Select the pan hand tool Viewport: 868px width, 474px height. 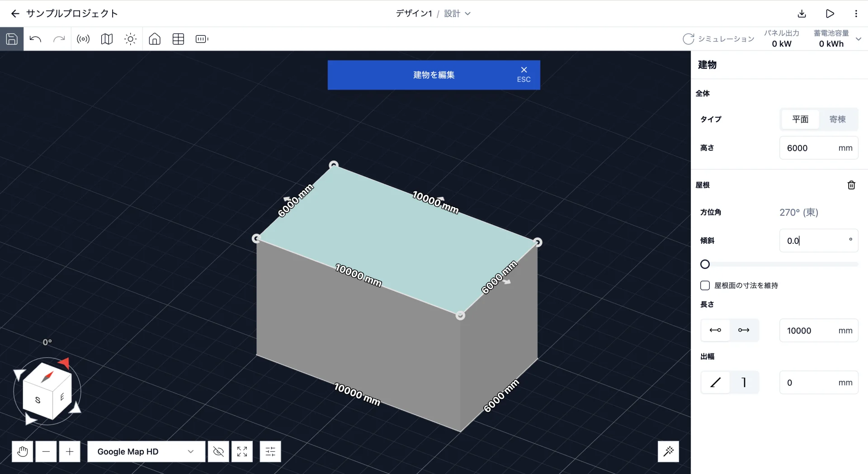tap(22, 451)
